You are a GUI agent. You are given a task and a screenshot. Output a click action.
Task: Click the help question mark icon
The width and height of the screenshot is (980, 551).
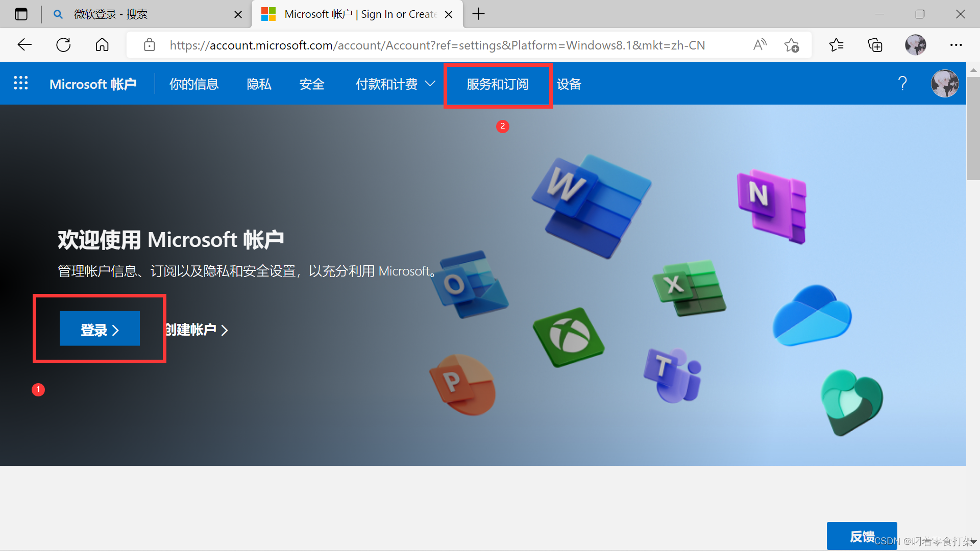pyautogui.click(x=902, y=83)
